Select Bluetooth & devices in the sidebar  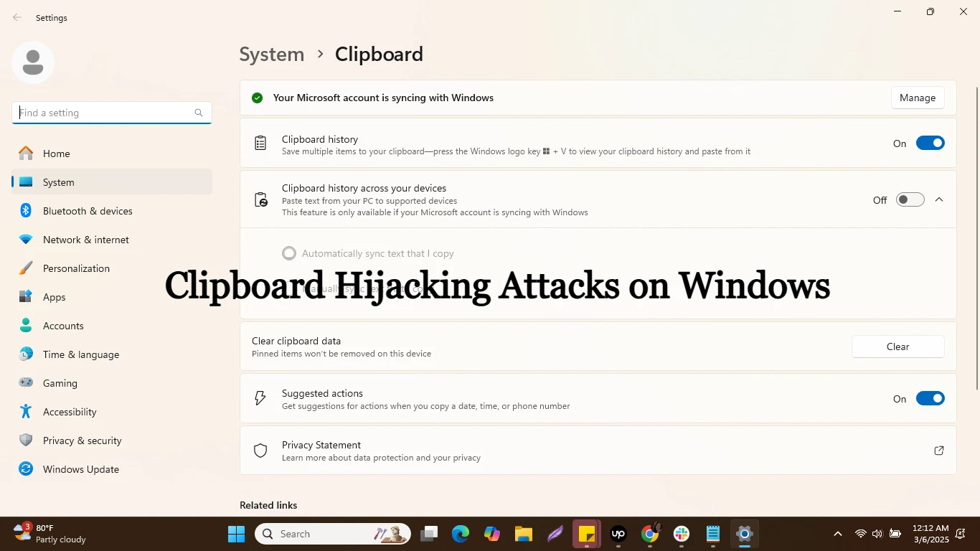(x=88, y=210)
